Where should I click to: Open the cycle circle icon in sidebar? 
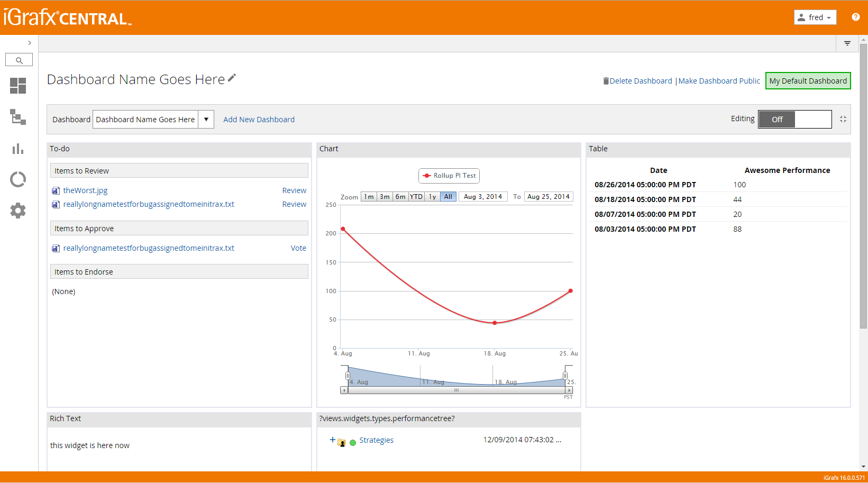[x=18, y=180]
